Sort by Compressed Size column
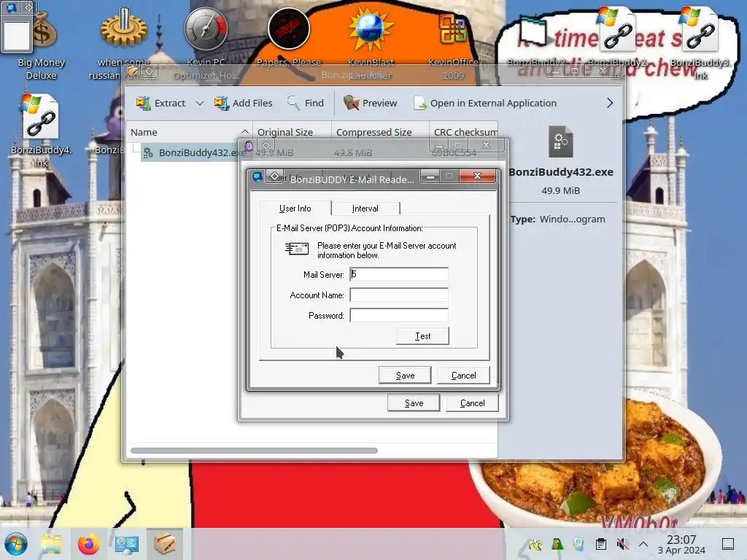This screenshot has width=747, height=560. coord(379,132)
